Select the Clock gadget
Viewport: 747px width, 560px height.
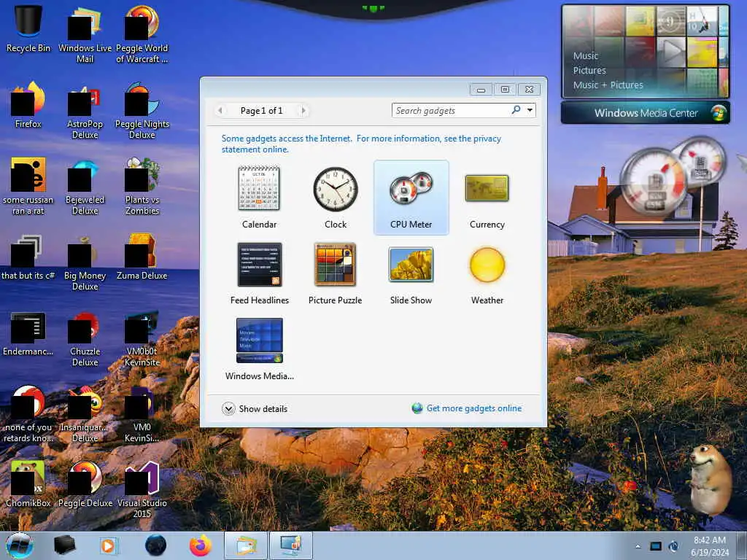coord(336,197)
